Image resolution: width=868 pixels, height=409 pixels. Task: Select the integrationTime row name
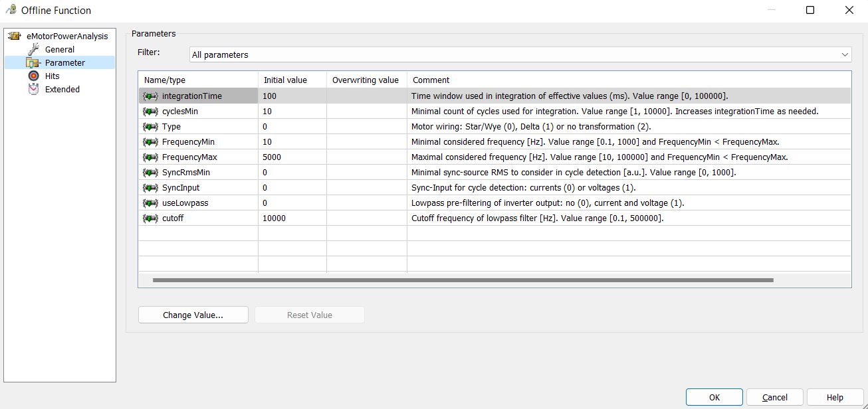click(192, 96)
